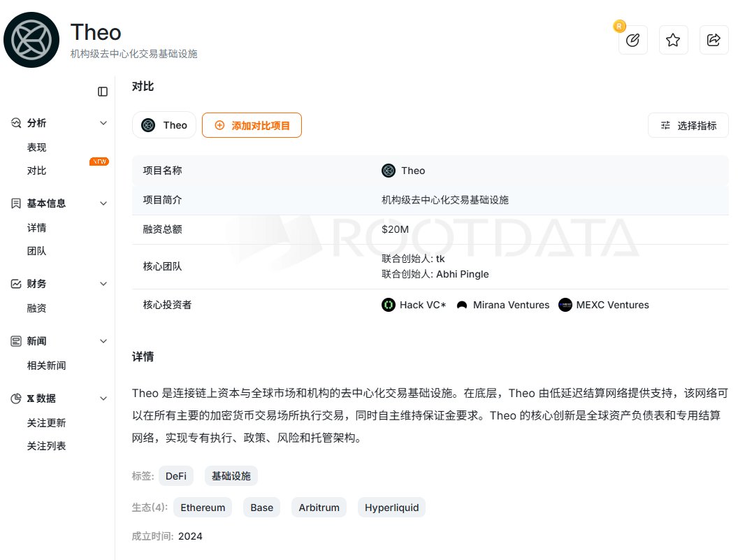Image resolution: width=738 pixels, height=560 pixels.
Task: Click the 财务 chart icon
Action: tap(16, 284)
